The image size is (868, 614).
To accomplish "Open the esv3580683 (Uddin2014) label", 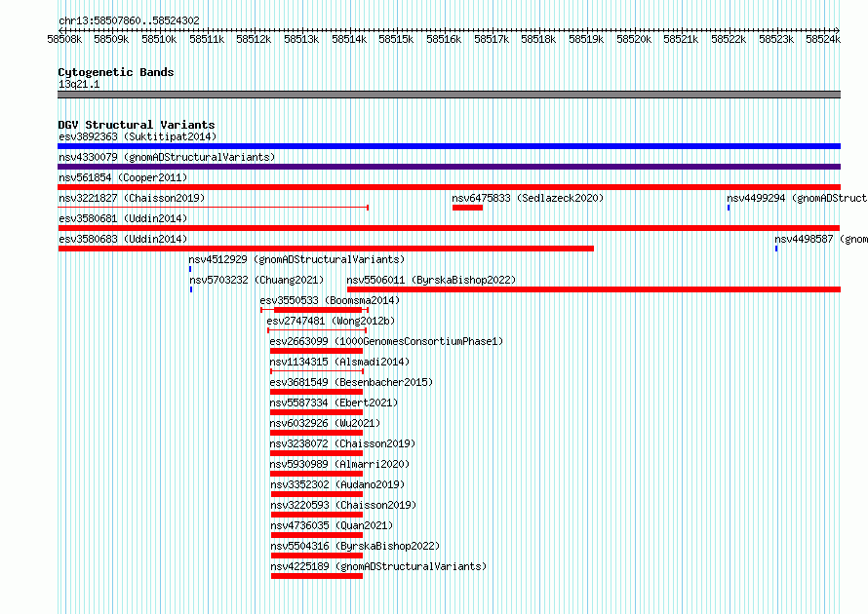I will point(123,239).
